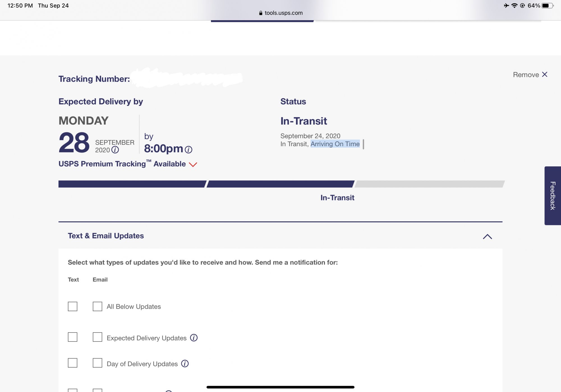
Task: Click the X icon next to Remove
Action: coord(545,74)
